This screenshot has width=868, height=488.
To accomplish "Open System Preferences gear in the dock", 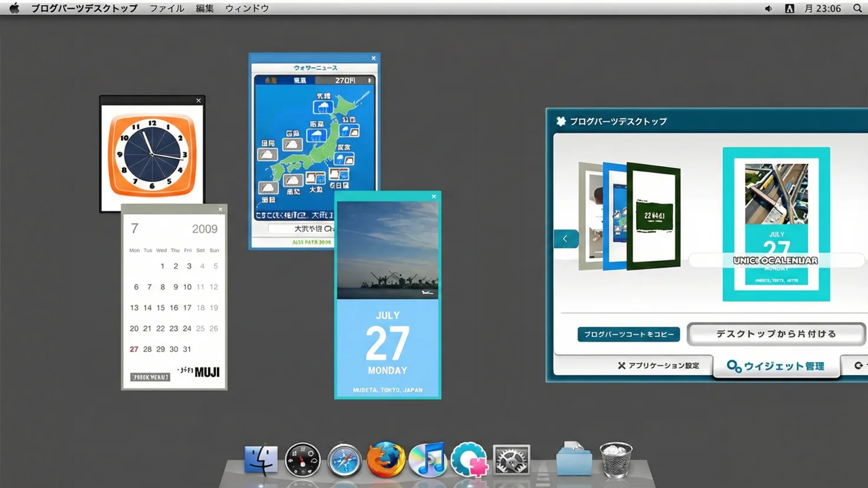I will coord(511,461).
